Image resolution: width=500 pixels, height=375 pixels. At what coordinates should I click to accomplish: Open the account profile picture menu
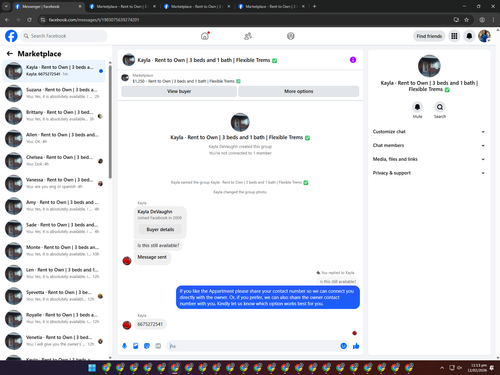[x=484, y=36]
